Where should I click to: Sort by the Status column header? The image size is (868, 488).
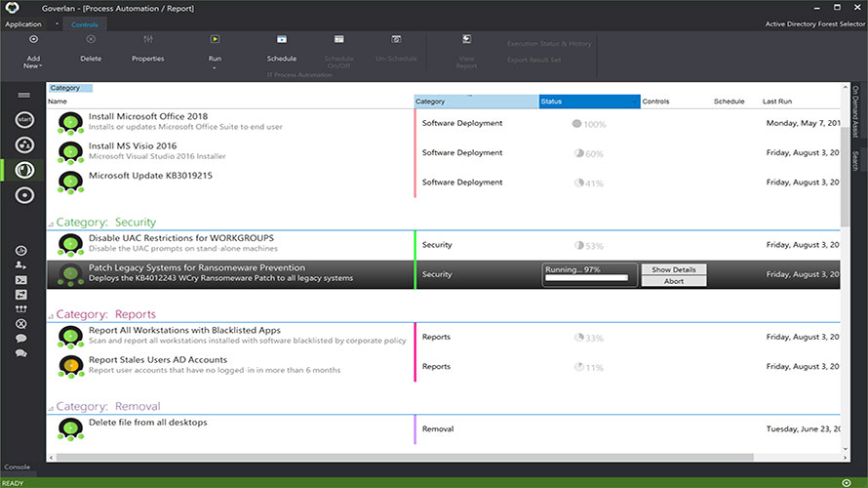click(589, 102)
